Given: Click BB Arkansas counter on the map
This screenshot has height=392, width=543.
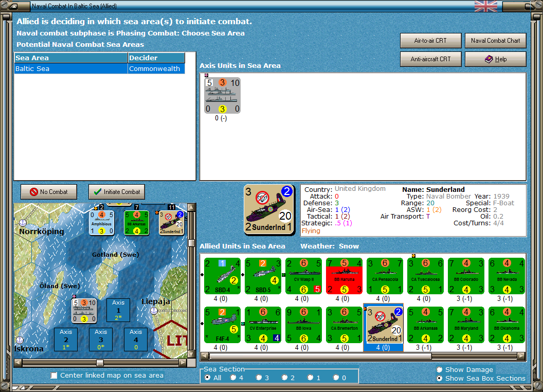Looking at the screenshot, I should point(136,223).
